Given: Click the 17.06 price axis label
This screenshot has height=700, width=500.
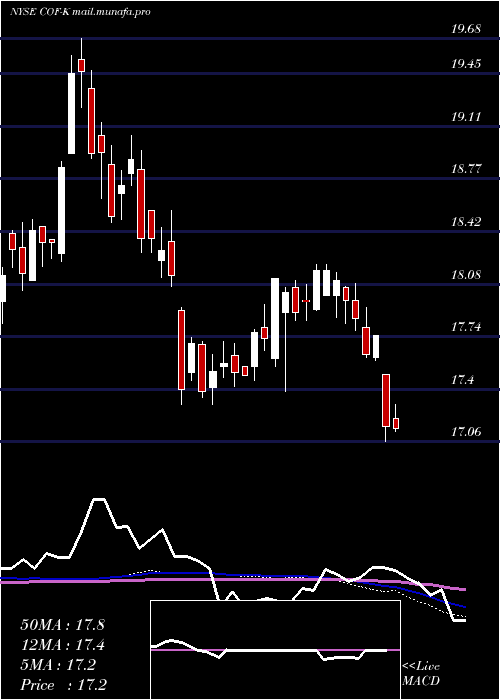Looking at the screenshot, I should (x=466, y=432).
